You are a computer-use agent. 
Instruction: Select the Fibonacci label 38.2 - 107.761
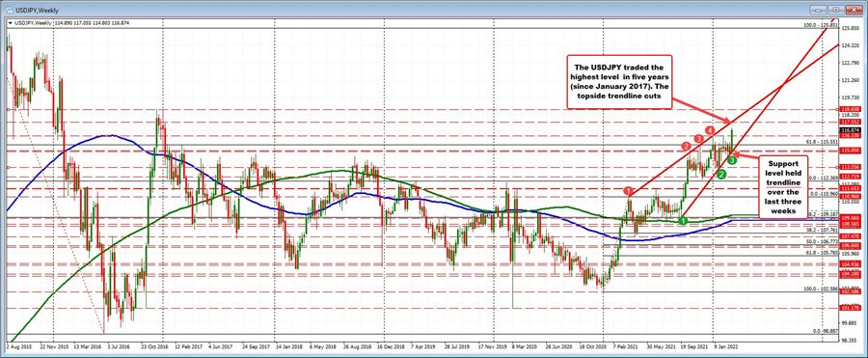point(822,230)
